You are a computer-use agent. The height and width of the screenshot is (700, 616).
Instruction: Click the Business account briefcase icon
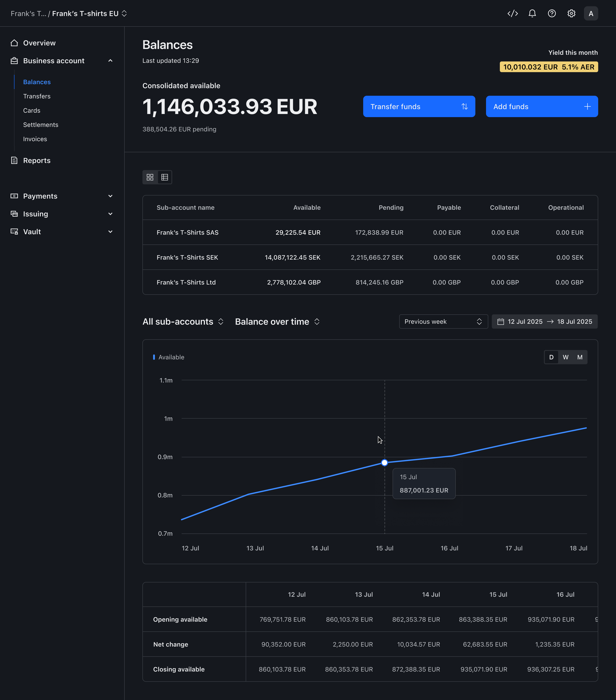(14, 61)
